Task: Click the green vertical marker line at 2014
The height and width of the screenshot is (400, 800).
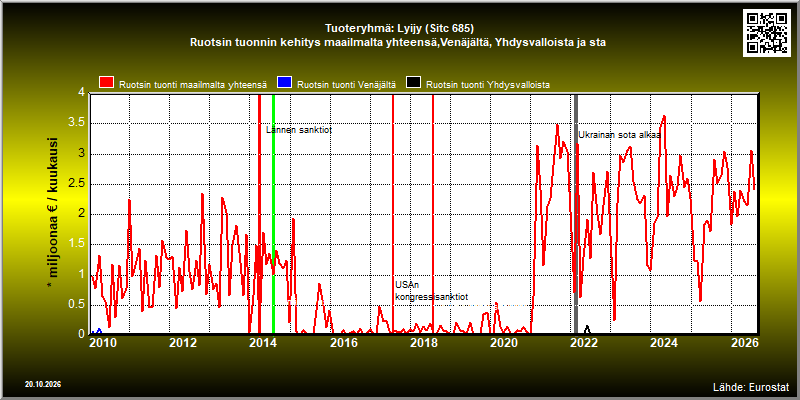Action: point(273,214)
